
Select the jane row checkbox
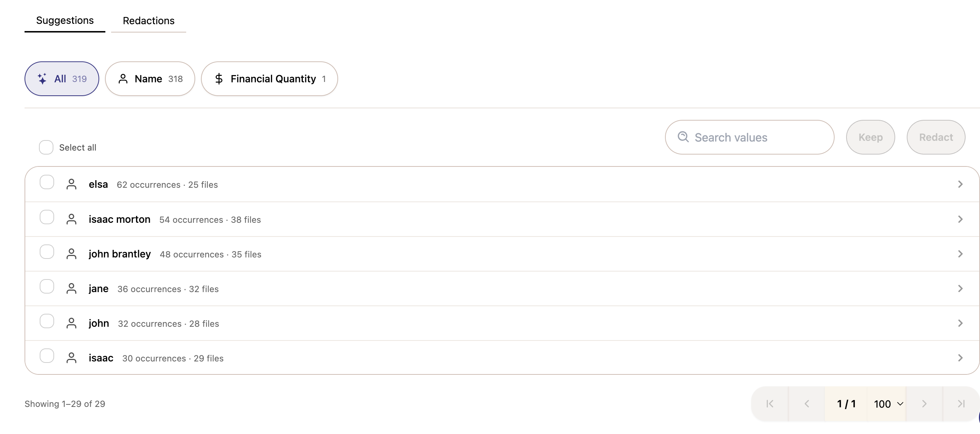47,286
